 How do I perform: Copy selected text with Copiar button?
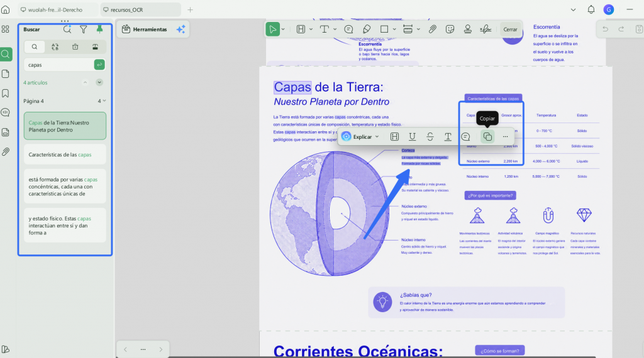pyautogui.click(x=487, y=136)
